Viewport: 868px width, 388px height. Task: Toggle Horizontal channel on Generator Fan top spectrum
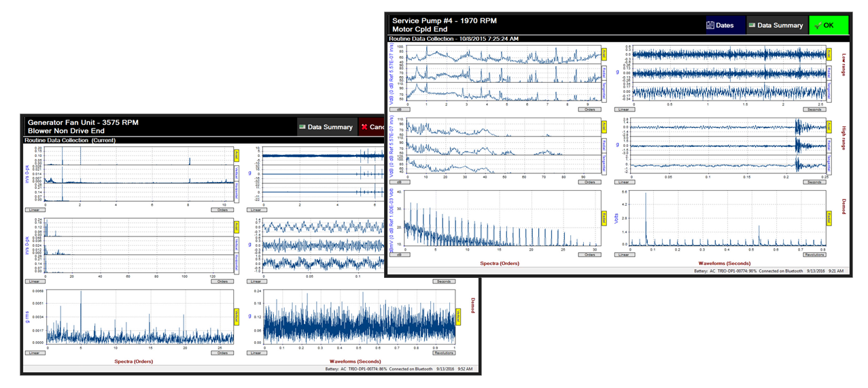[x=236, y=190]
